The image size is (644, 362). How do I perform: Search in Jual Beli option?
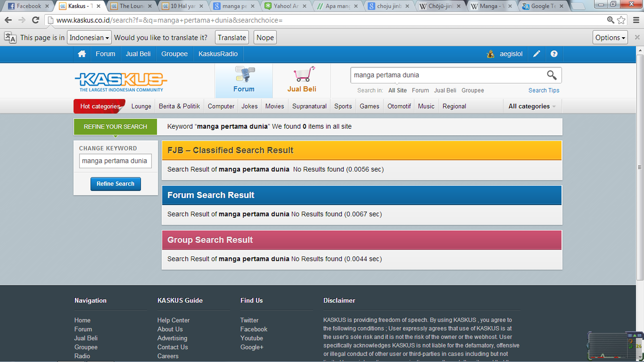click(445, 90)
